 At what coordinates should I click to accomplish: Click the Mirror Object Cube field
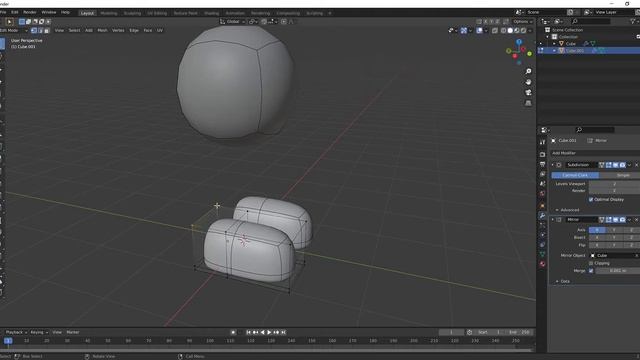[614, 256]
